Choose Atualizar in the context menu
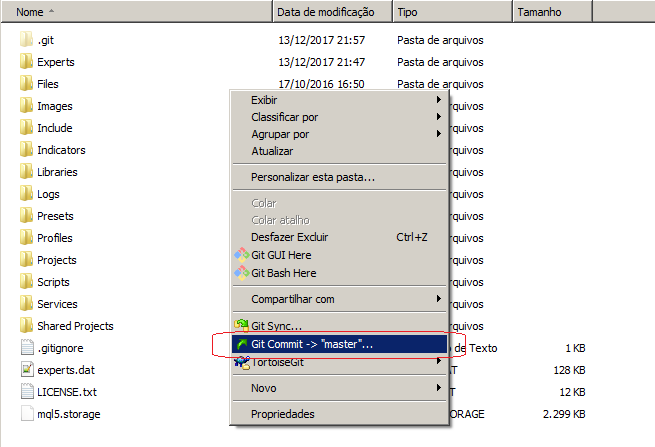Viewport: 655px width, 447px height. [340, 151]
